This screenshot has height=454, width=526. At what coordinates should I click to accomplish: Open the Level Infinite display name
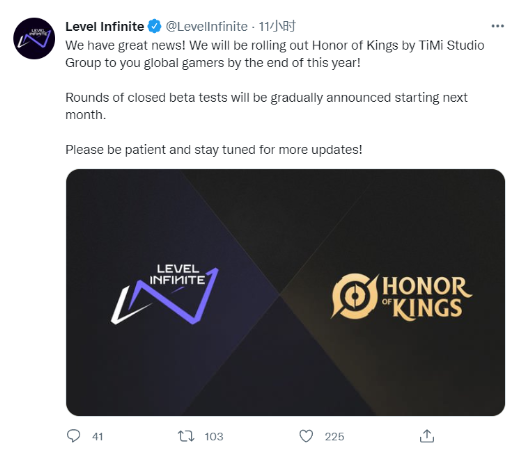click(x=105, y=27)
